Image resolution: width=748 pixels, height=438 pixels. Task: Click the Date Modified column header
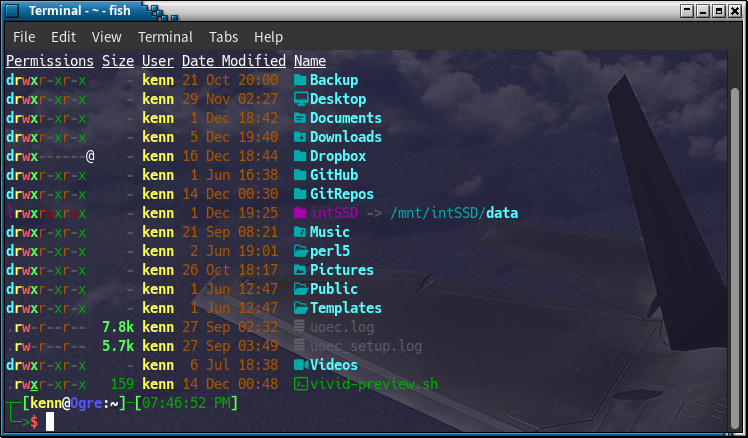pos(234,61)
